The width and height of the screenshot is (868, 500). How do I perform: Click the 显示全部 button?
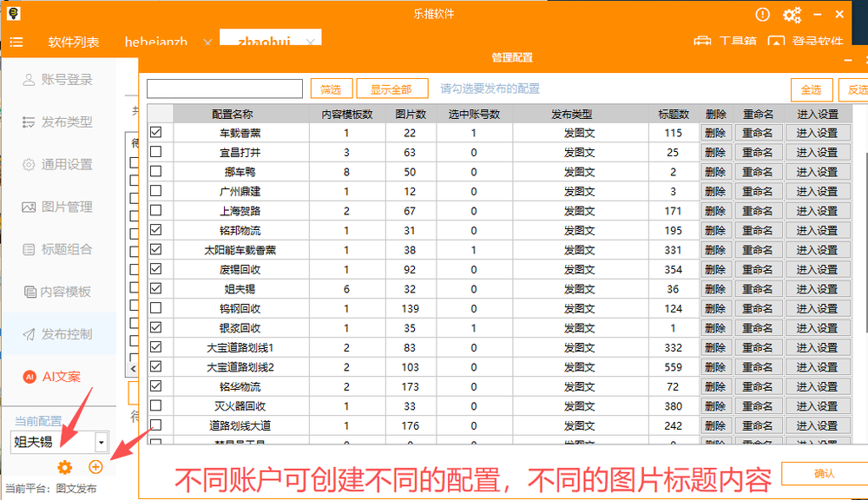point(391,88)
